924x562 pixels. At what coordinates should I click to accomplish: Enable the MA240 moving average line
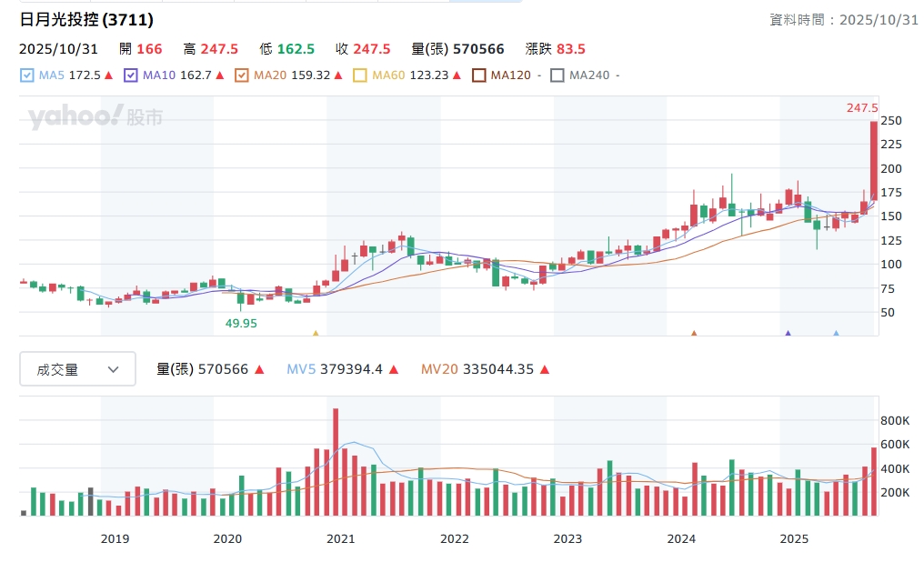click(557, 75)
